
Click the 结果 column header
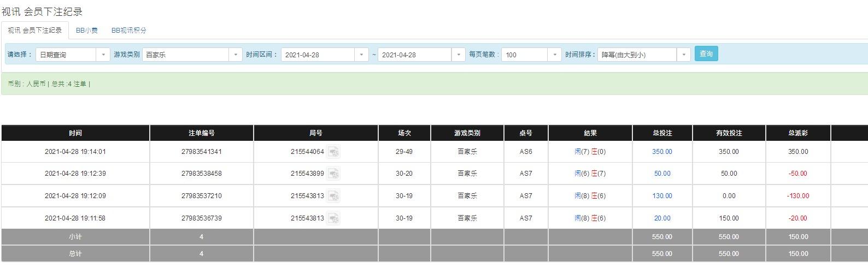[590, 133]
